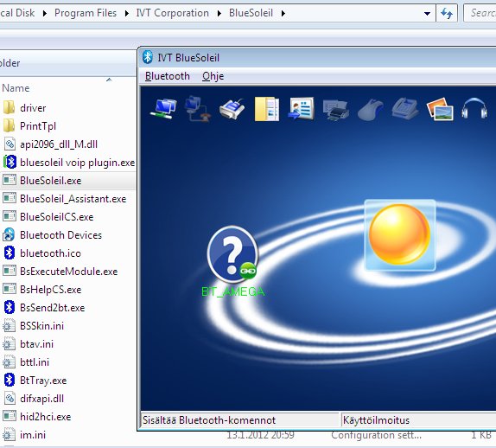496x448 pixels.
Task: Open the Ohje menu
Action: (x=213, y=76)
